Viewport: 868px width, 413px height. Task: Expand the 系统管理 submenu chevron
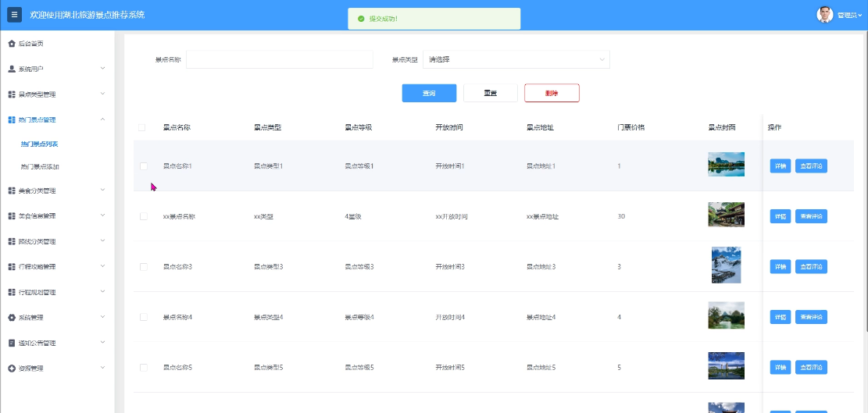[102, 317]
